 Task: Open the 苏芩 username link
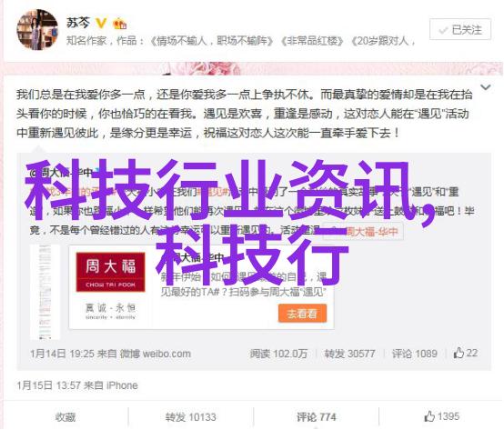point(78,23)
